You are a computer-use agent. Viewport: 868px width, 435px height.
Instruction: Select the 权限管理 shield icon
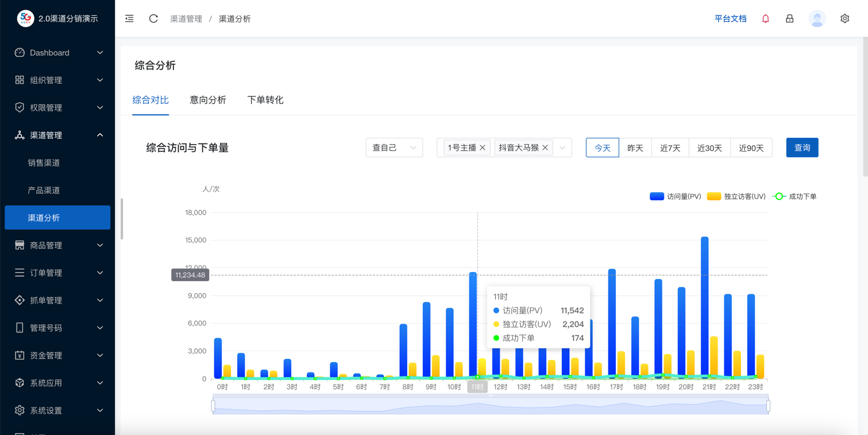point(19,107)
